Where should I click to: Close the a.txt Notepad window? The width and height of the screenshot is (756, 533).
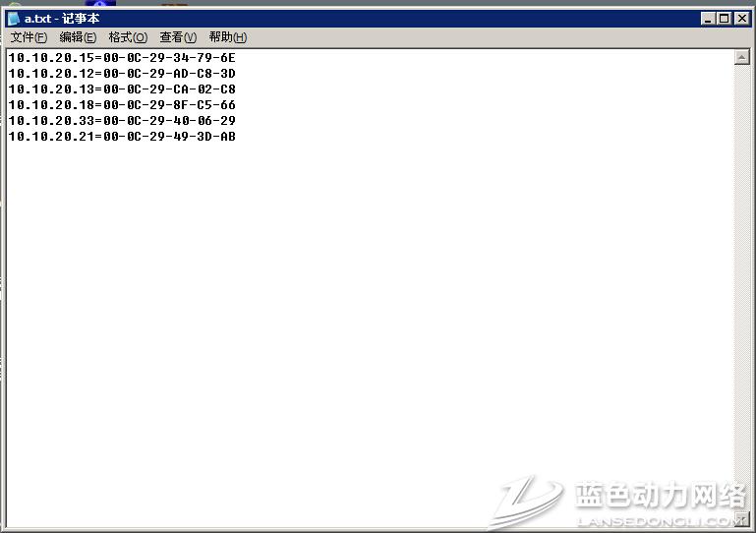pos(742,19)
